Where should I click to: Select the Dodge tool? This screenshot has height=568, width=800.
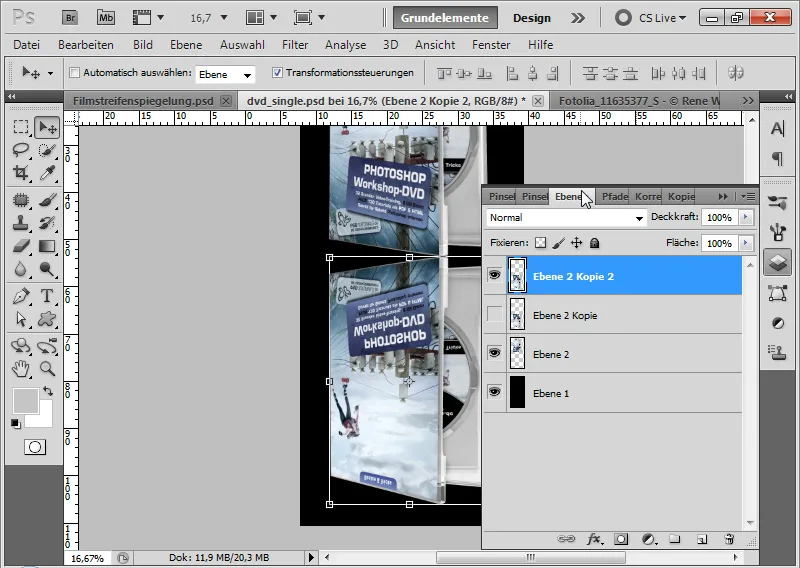coord(47,268)
